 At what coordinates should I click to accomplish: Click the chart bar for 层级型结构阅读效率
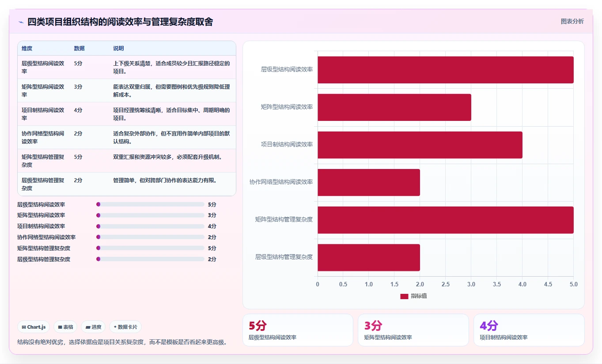pos(445,70)
